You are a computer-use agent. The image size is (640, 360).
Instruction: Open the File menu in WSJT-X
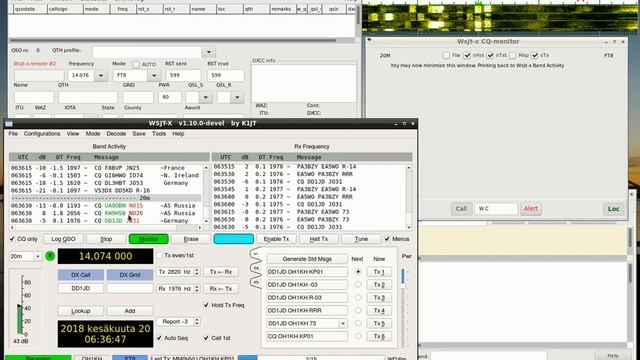tap(13, 134)
